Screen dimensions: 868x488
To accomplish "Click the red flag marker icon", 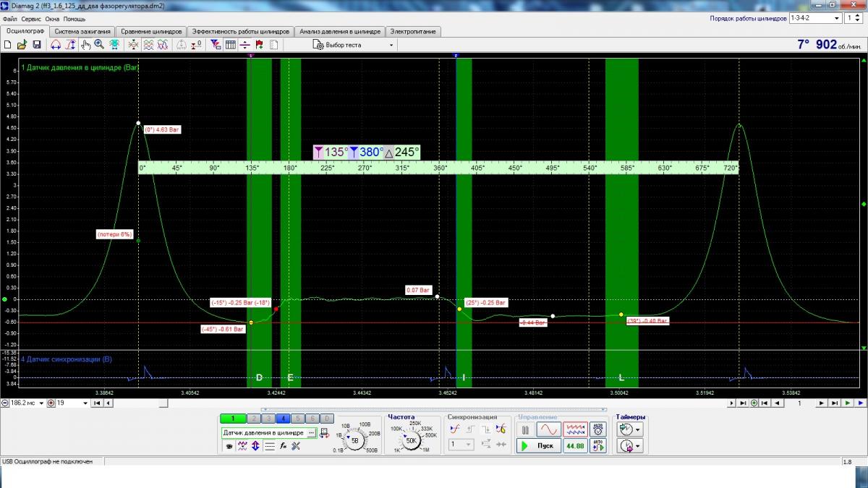I will pos(259,45).
